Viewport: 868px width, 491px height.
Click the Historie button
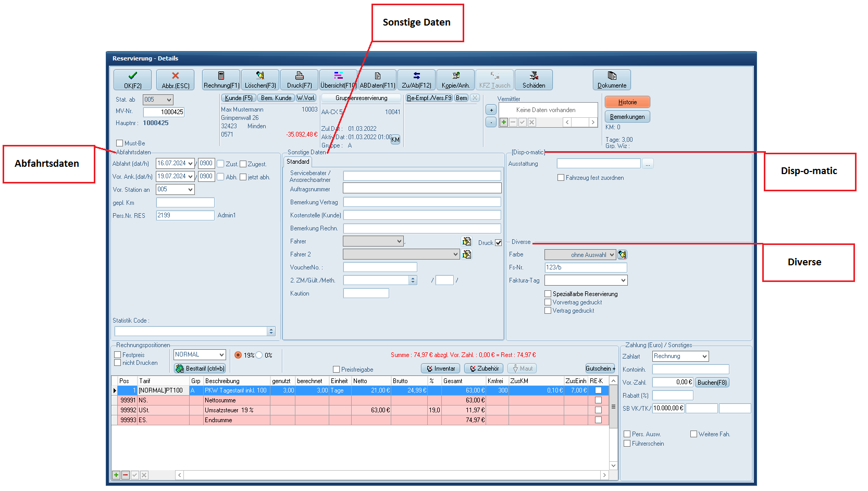(627, 102)
